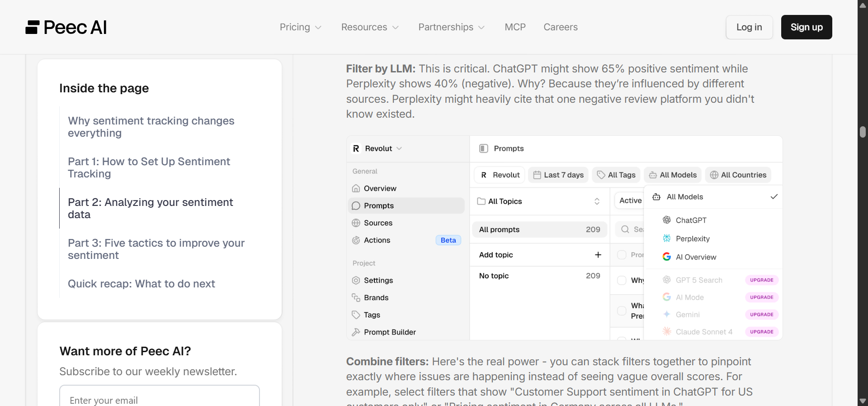Viewport: 868px width, 406px height.
Task: Click the Revolut brand filter chip
Action: [500, 175]
